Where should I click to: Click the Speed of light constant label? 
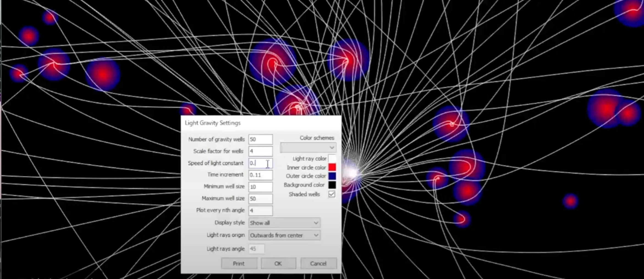click(x=216, y=163)
